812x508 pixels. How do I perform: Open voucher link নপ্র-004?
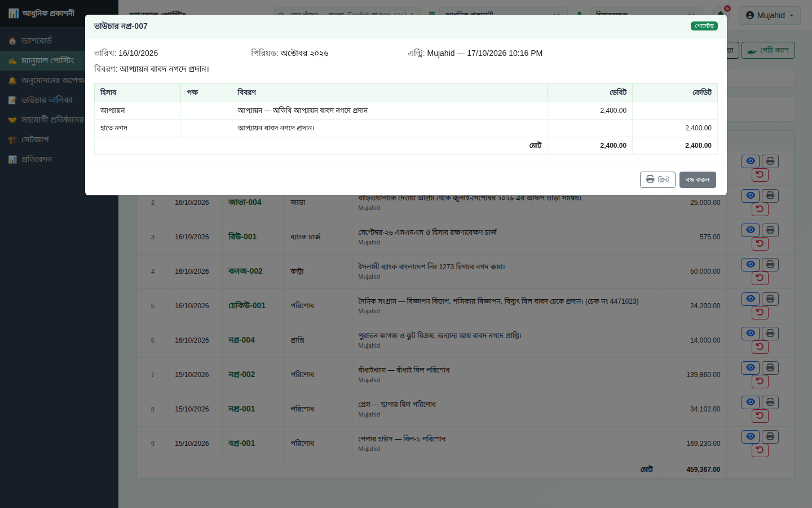click(x=241, y=340)
